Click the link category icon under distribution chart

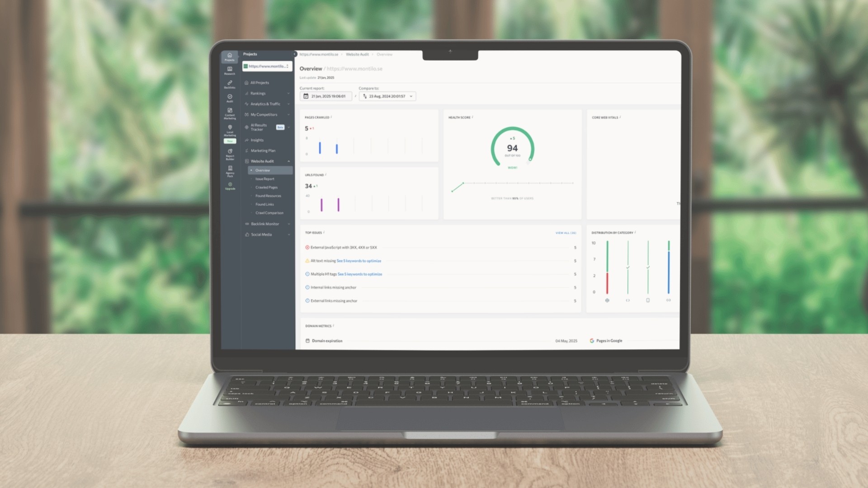(668, 300)
